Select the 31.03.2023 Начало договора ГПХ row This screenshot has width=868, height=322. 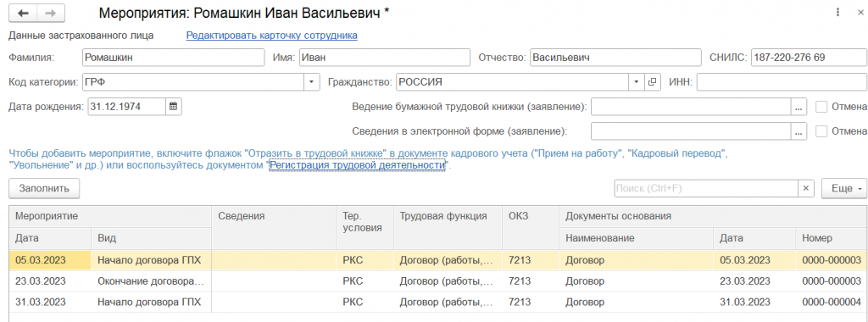438,302
